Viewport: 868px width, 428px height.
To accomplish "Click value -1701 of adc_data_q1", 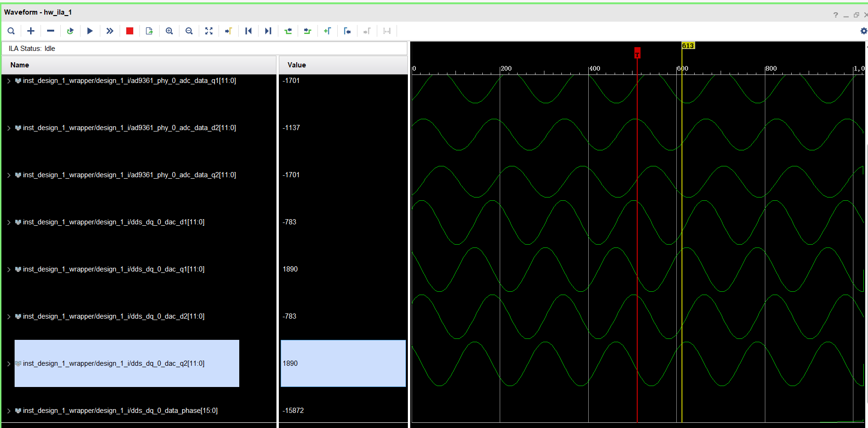I will tap(291, 81).
